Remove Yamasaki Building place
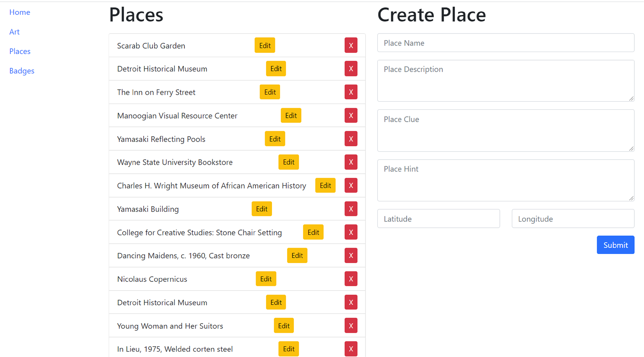Image resolution: width=644 pixels, height=357 pixels. point(351,209)
